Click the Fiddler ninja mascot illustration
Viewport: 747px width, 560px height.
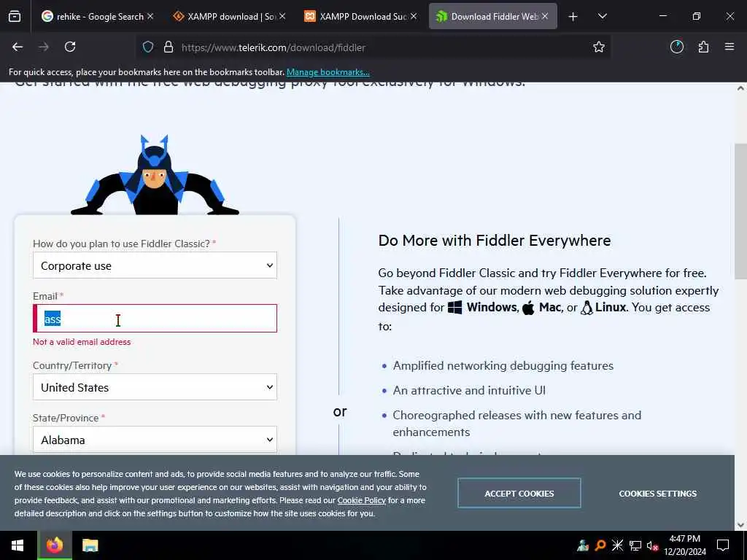pyautogui.click(x=155, y=175)
